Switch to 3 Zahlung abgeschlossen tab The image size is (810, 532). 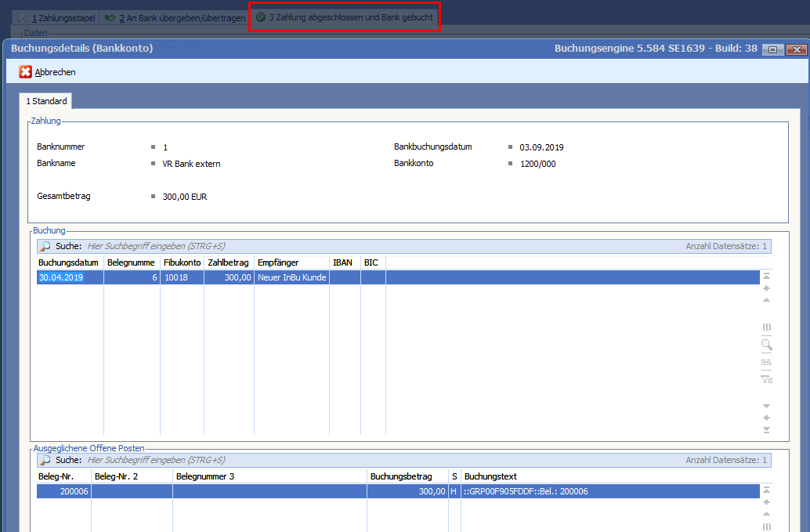(x=344, y=17)
